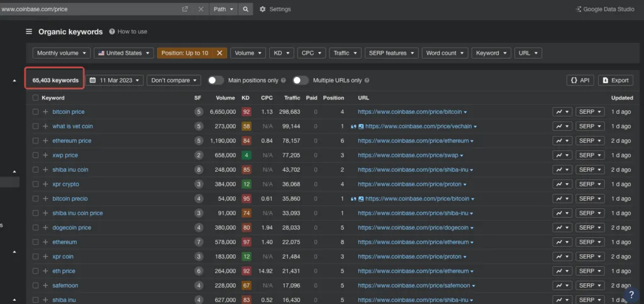Image resolution: width=644 pixels, height=304 pixels.
Task: Check the box for what is vet coin
Action: [x=35, y=126]
